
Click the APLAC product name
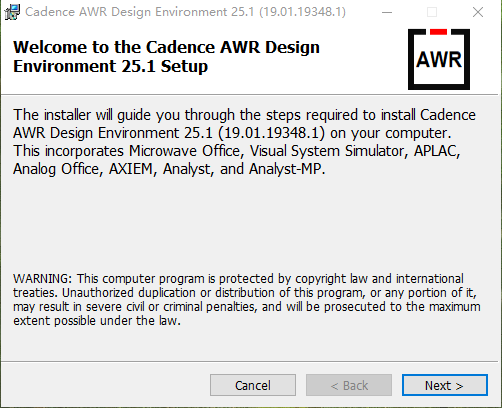(437, 151)
